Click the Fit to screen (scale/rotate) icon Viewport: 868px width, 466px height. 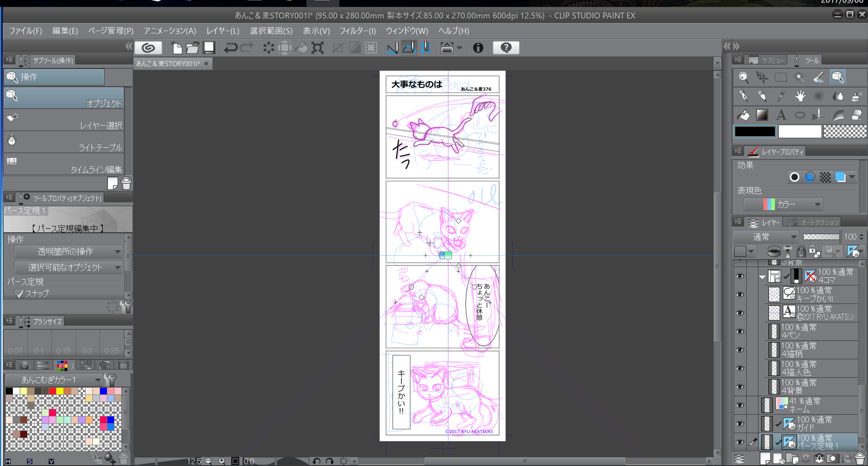point(317,48)
